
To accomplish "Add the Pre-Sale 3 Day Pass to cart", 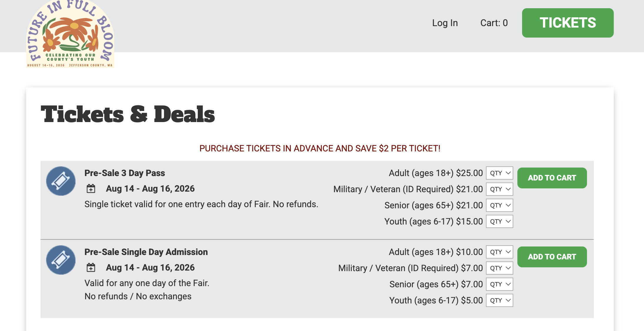I will tap(552, 178).
